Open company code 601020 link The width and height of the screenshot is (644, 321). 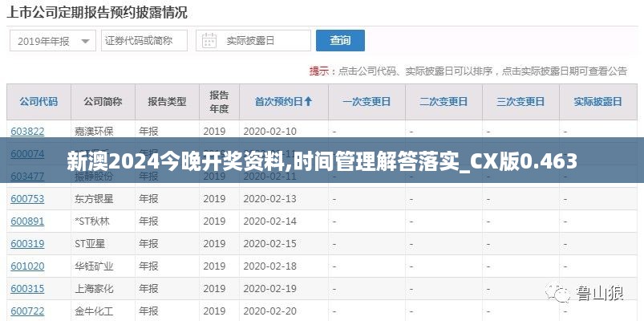point(27,266)
